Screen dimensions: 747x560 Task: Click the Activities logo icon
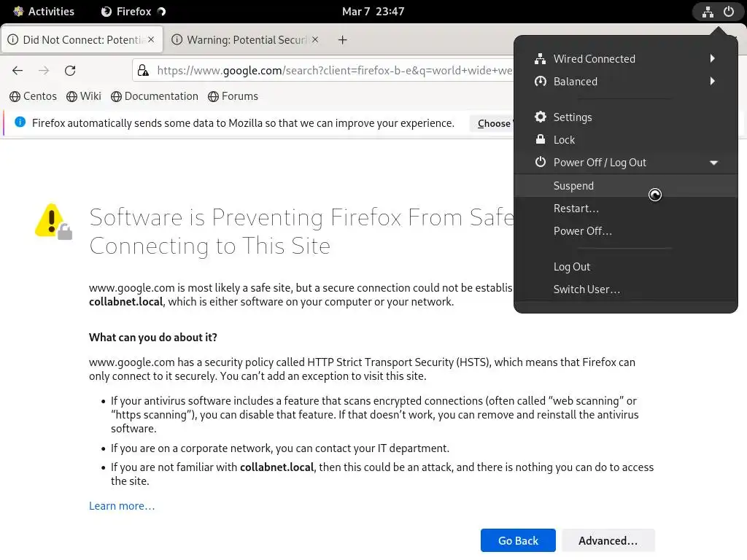click(x=18, y=12)
